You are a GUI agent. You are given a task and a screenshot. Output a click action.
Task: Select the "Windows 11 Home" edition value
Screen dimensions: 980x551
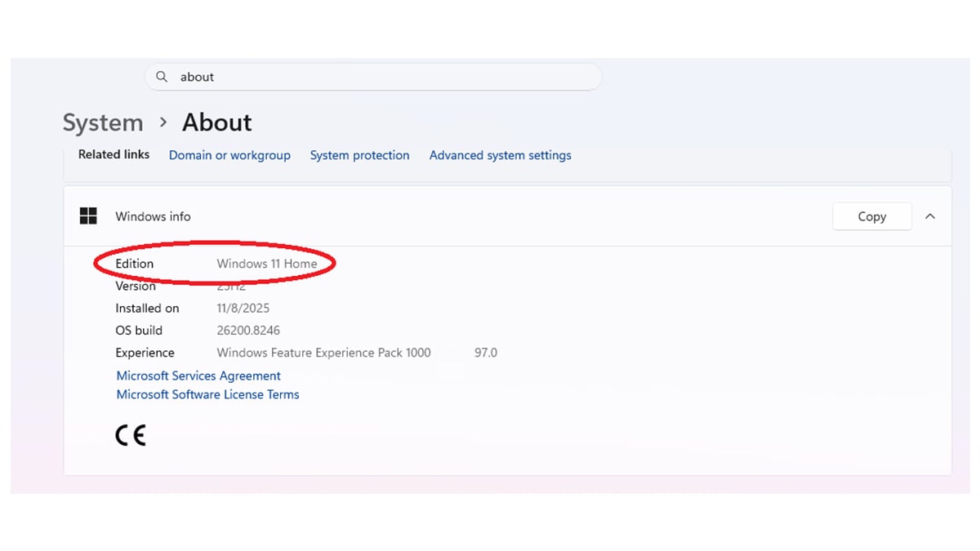[x=267, y=264]
